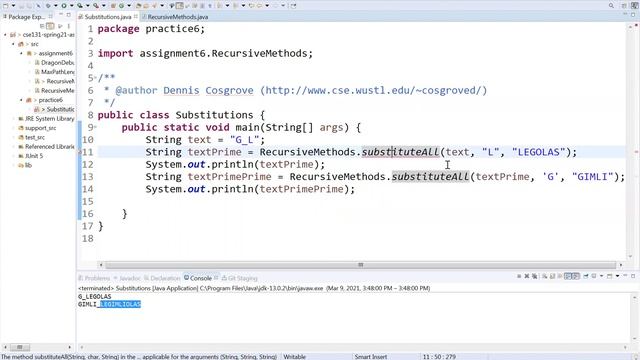The width and height of the screenshot is (640, 360).
Task: Click the "LEGOLAS" string literal
Action: pos(538,152)
